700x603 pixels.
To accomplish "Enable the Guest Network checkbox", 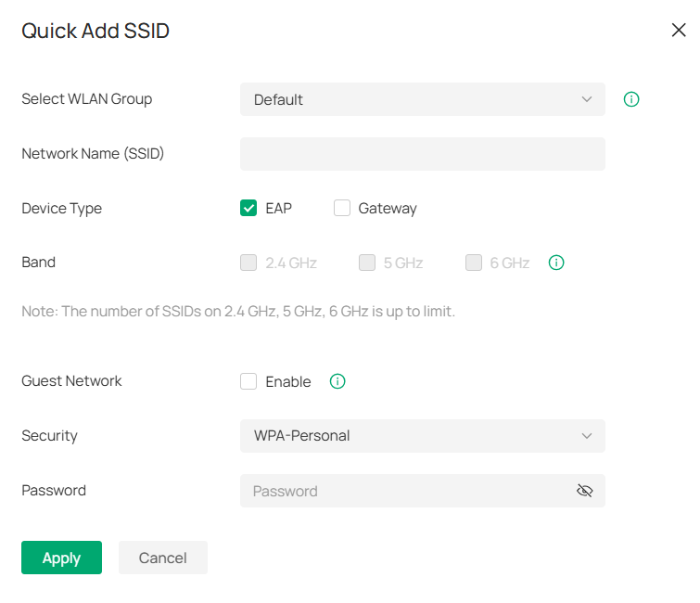I will pyautogui.click(x=248, y=381).
